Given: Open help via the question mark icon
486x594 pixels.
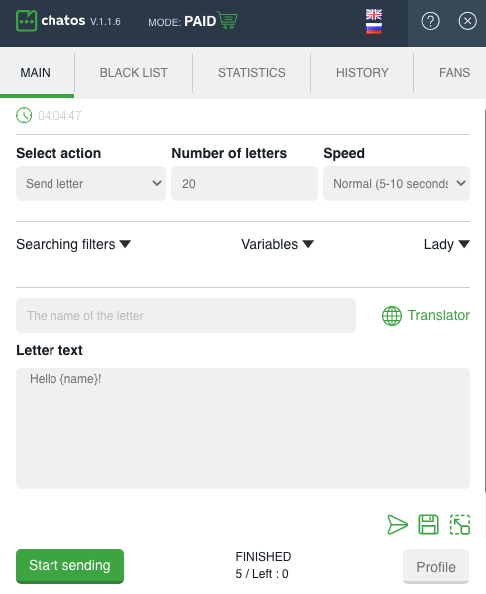Looking at the screenshot, I should pos(430,21).
